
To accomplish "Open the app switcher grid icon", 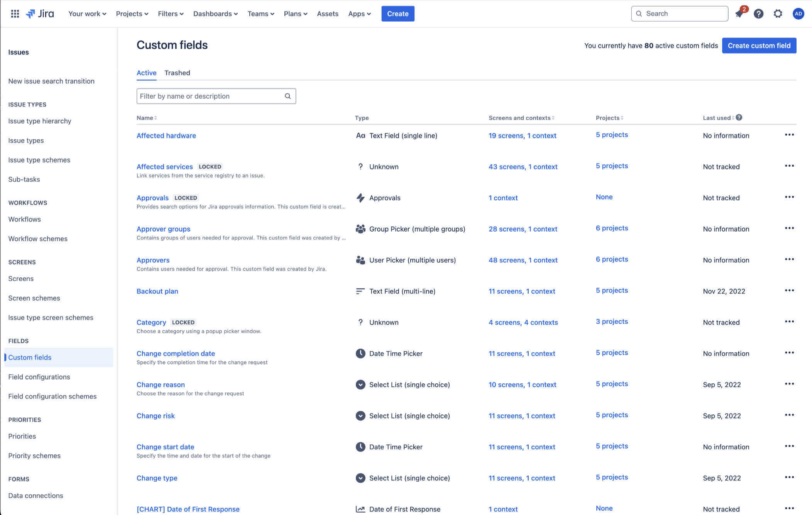I will pos(15,14).
